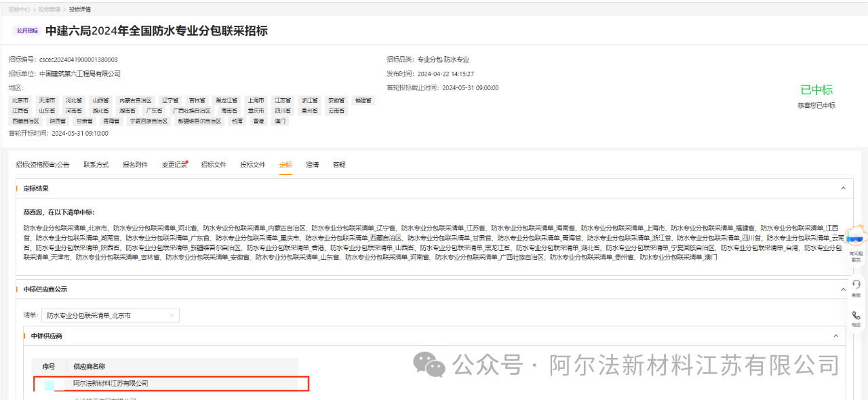
Task: Go to 投标管理 breadcrumb
Action: [50, 9]
